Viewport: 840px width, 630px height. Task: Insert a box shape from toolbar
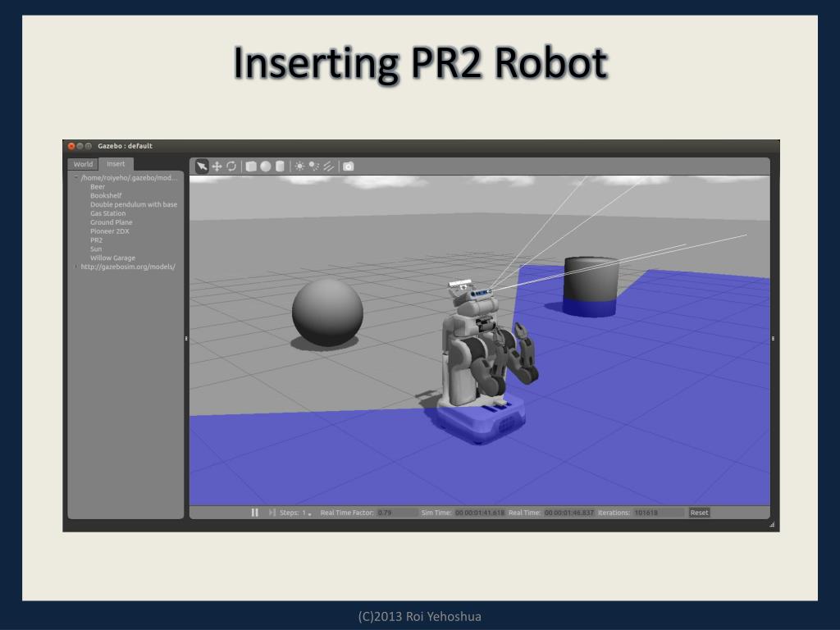point(251,167)
